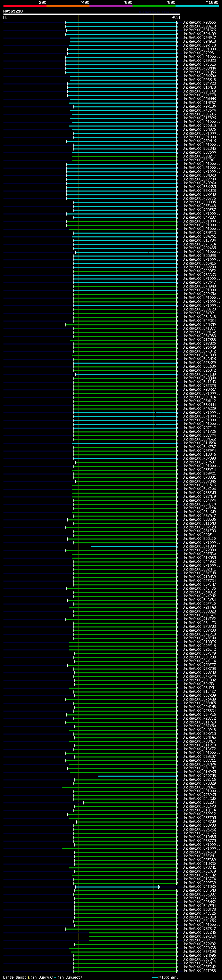Click the white query sequence bar
This screenshot has width=222, height=980.
(92, 14)
